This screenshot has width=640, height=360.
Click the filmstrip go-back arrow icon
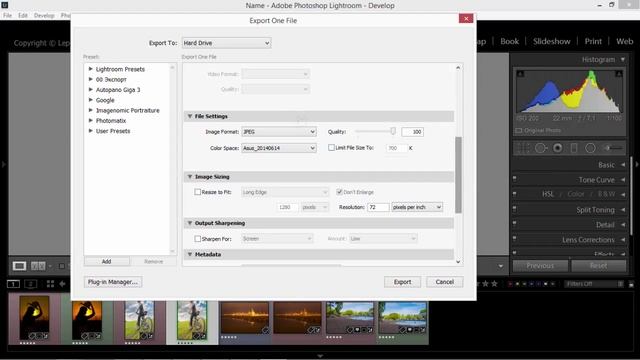tap(62, 284)
